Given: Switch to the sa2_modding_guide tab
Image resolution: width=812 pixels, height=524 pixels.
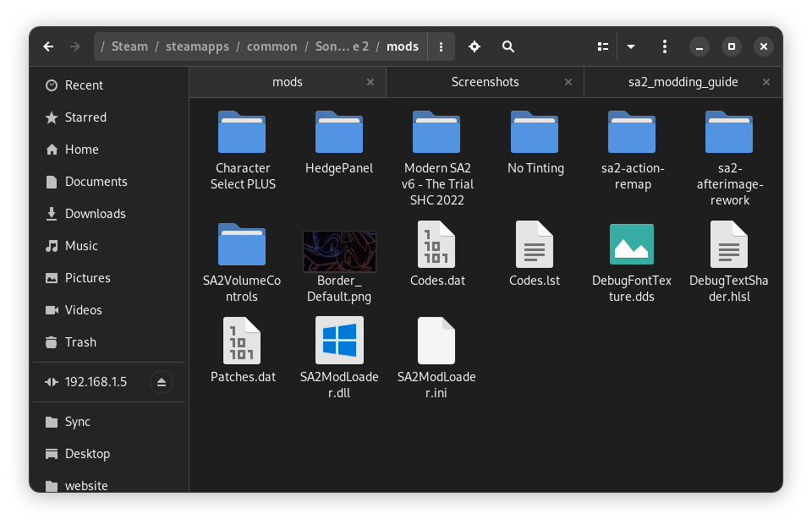Looking at the screenshot, I should coord(683,82).
